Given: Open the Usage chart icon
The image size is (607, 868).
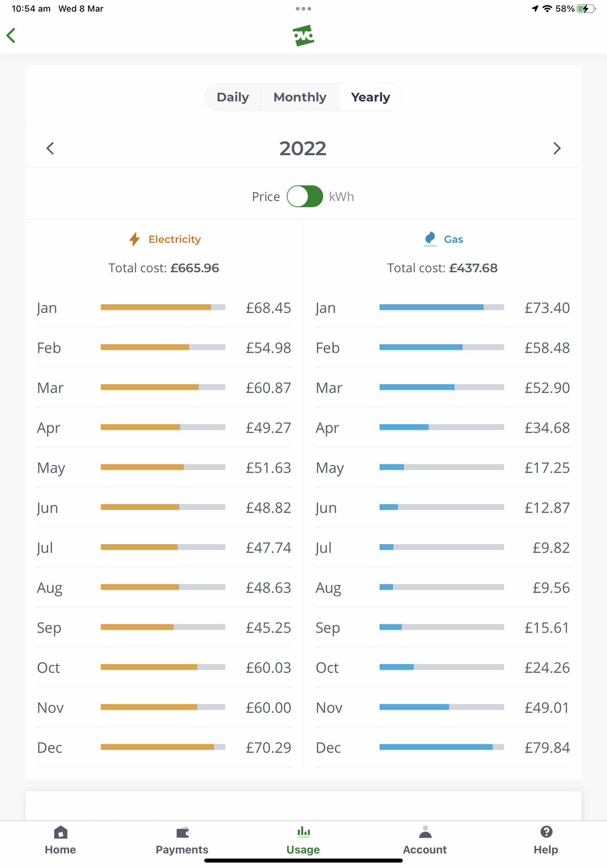Looking at the screenshot, I should pos(303,832).
